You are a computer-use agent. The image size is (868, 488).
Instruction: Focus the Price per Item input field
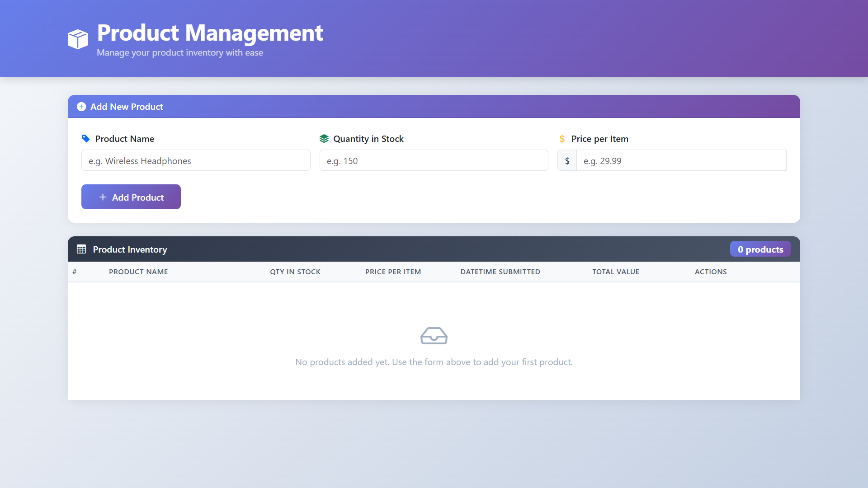(x=682, y=160)
